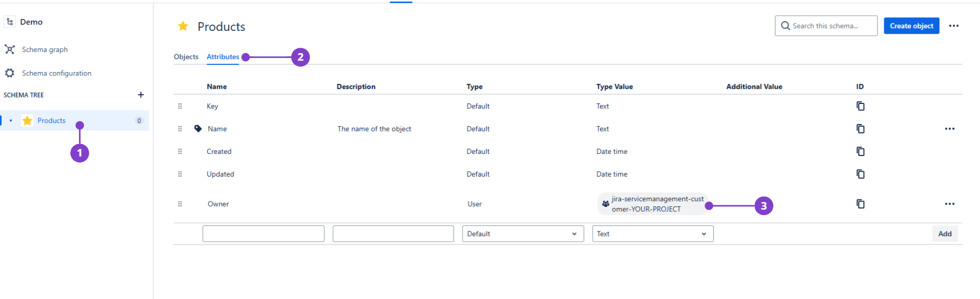
Task: Grab the drag handle for Created row
Action: click(x=180, y=152)
